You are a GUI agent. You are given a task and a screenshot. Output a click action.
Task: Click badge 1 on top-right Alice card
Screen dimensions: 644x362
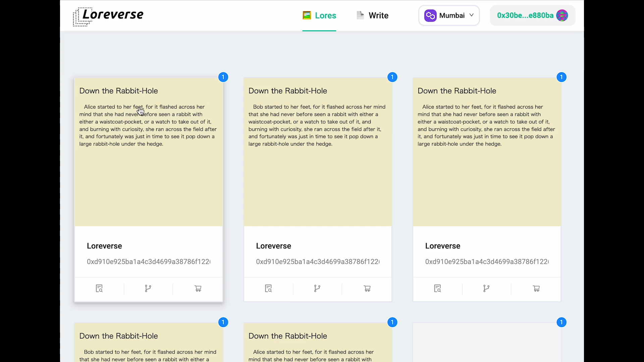point(561,77)
